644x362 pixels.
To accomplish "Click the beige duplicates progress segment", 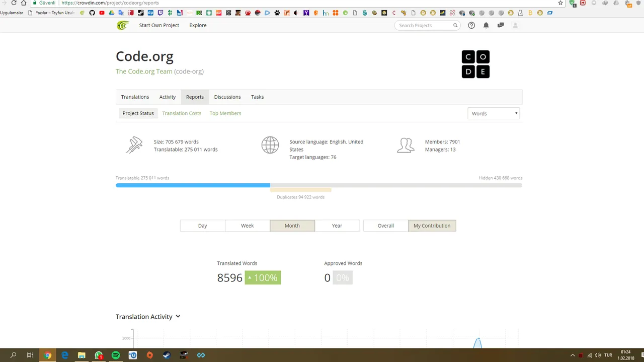I will coord(301,190).
